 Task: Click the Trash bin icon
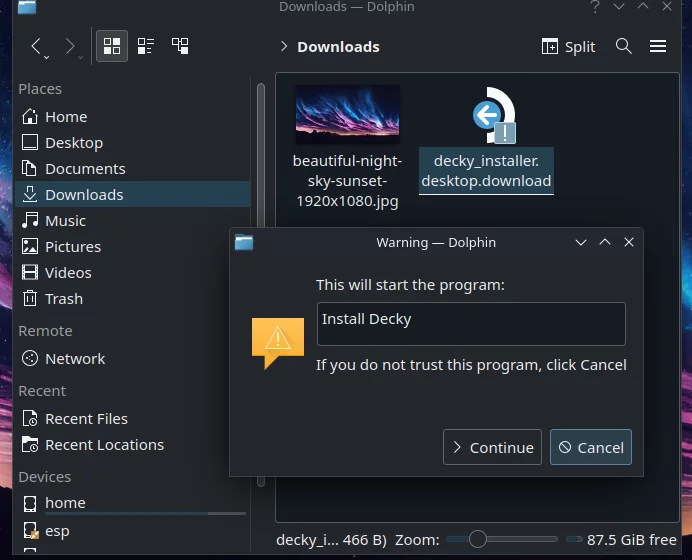click(x=30, y=298)
